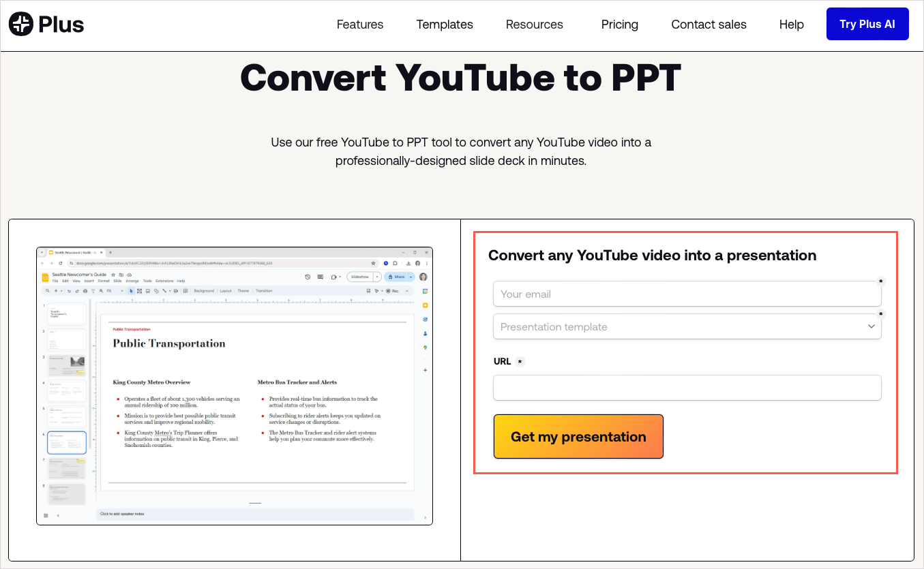Open the Features menu item
Image resolution: width=924 pixels, height=569 pixels.
click(360, 25)
